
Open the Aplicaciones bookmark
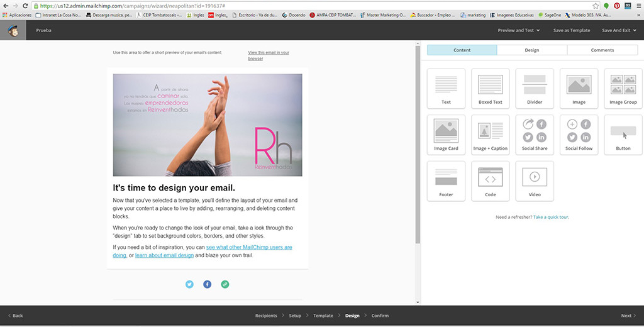17,15
